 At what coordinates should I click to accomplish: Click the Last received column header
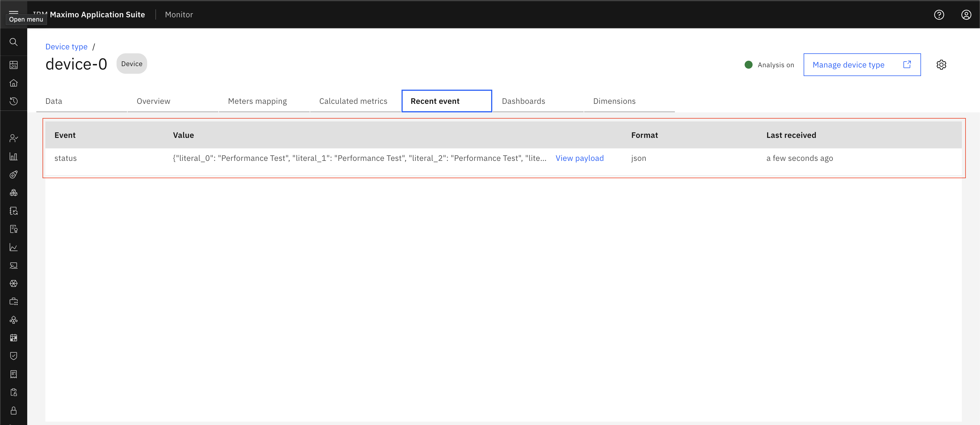791,135
